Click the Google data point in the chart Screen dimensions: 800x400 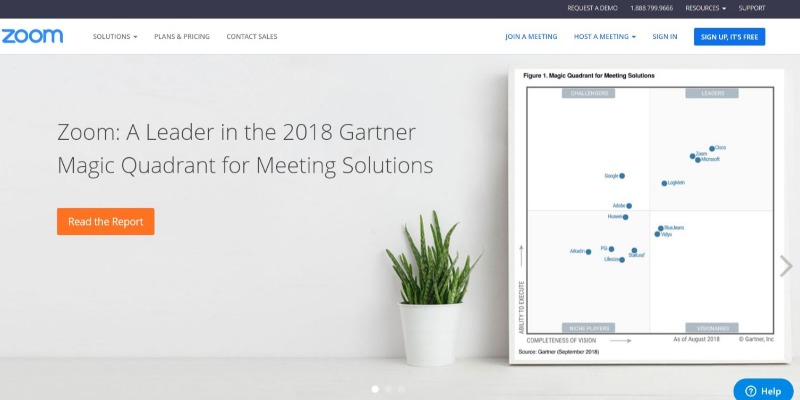(622, 176)
